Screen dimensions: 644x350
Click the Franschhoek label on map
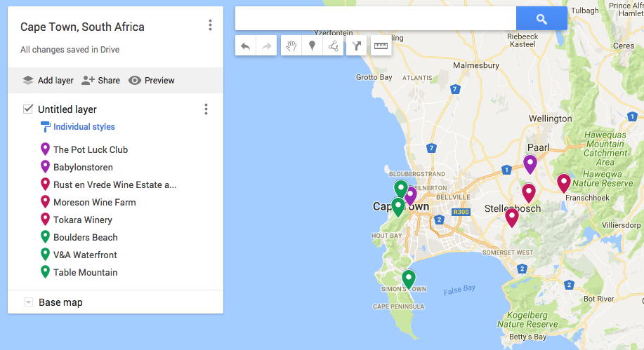tap(587, 198)
